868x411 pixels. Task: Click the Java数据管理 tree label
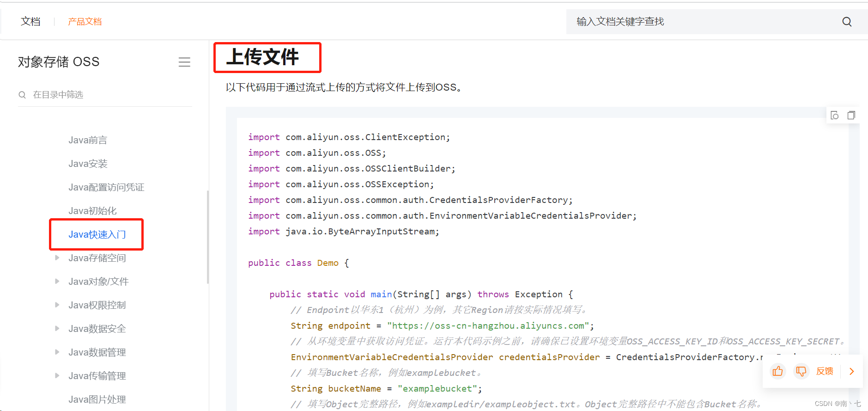tap(97, 352)
